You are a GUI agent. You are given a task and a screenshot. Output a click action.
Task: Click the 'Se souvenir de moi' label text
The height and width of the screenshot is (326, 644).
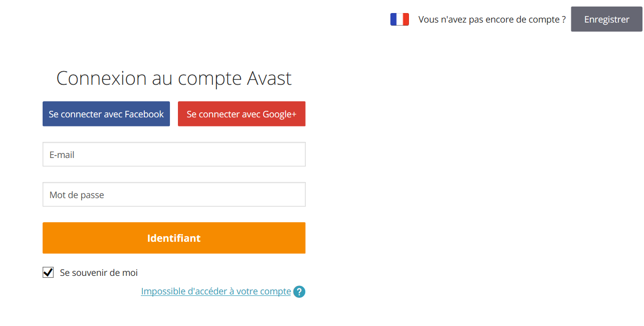tap(99, 273)
